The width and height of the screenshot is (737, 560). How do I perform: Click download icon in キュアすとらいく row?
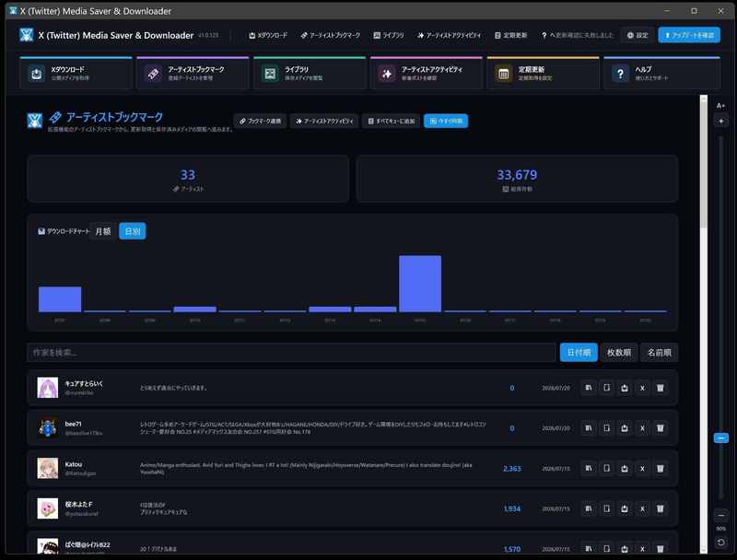[625, 388]
